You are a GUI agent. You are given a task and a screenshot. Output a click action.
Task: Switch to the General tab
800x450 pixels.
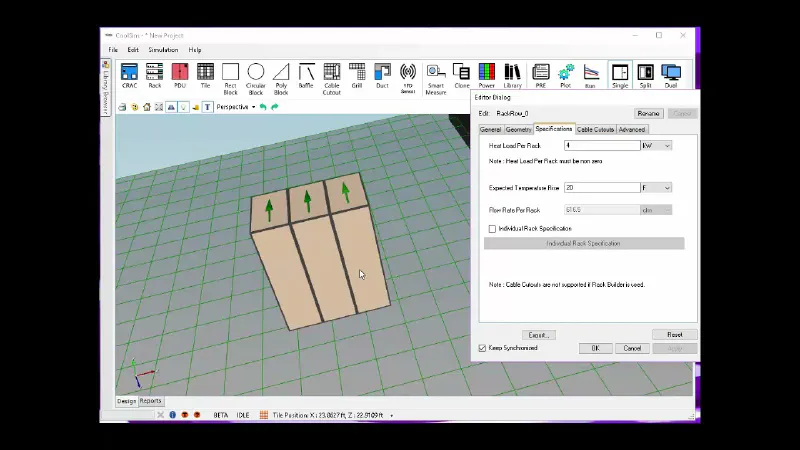[x=490, y=130]
